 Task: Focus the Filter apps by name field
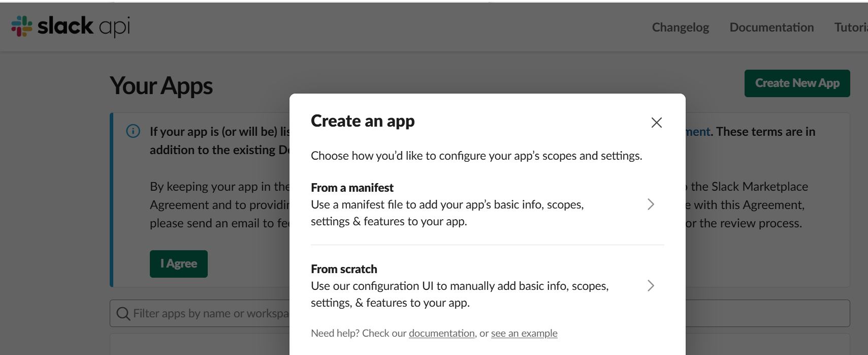(479, 313)
